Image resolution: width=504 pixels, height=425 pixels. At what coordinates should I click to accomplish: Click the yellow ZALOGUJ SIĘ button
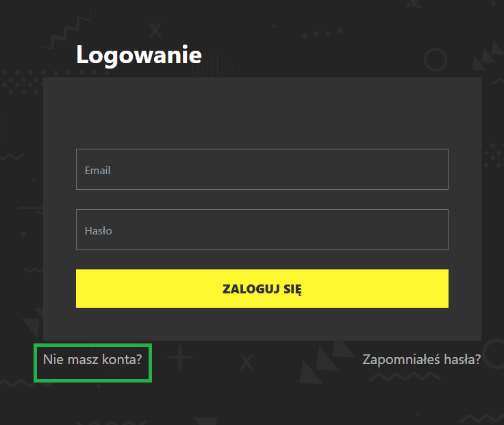262,289
